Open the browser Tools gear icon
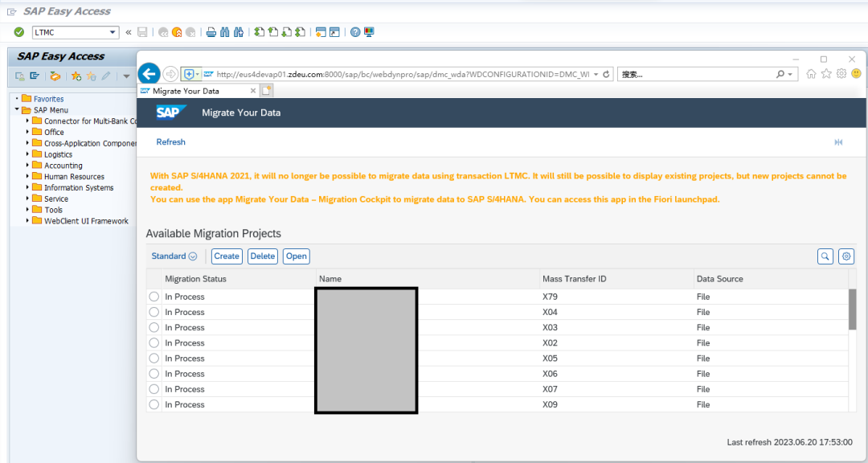The width and height of the screenshot is (868, 463). (x=841, y=74)
